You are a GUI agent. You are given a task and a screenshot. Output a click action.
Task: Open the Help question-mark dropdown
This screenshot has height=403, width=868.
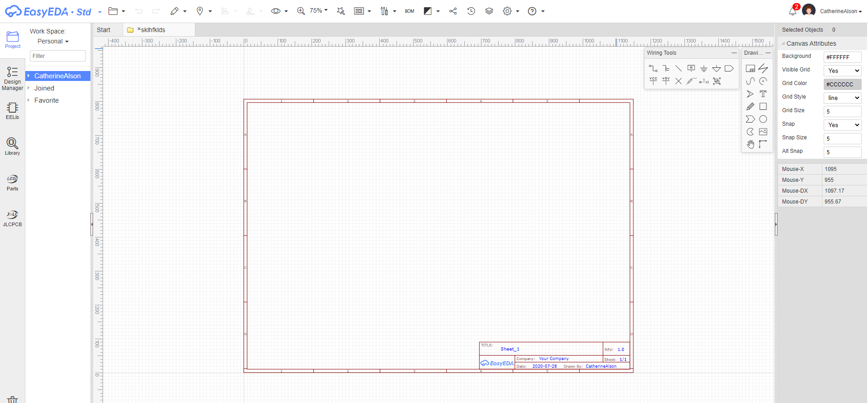pyautogui.click(x=536, y=11)
